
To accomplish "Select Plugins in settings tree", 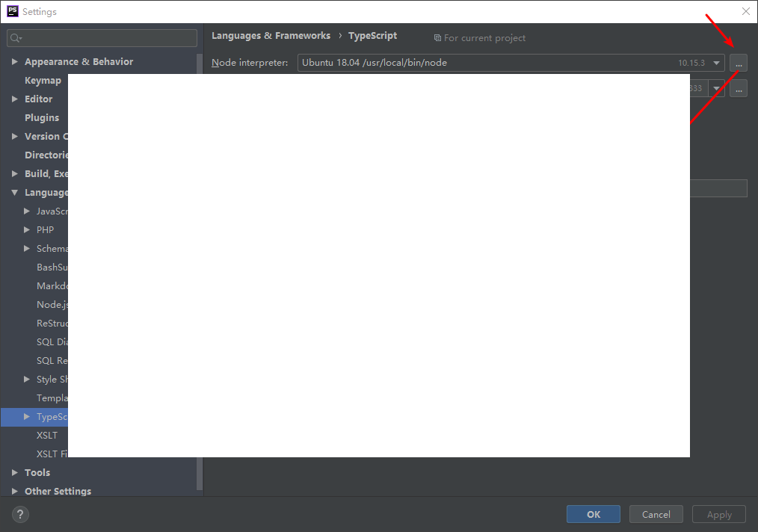I will [42, 118].
